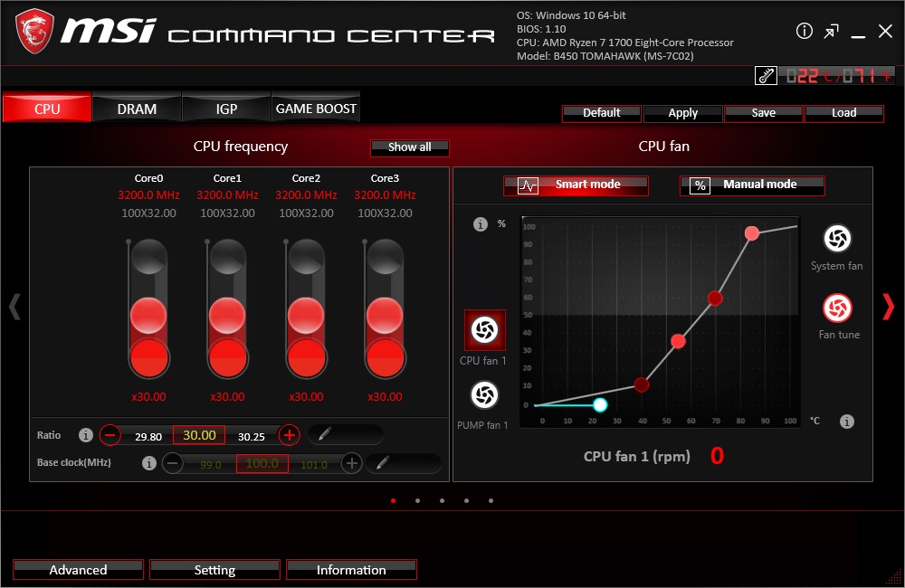This screenshot has width=905, height=588.
Task: Click the temperature axis info icon
Action: pos(847,422)
